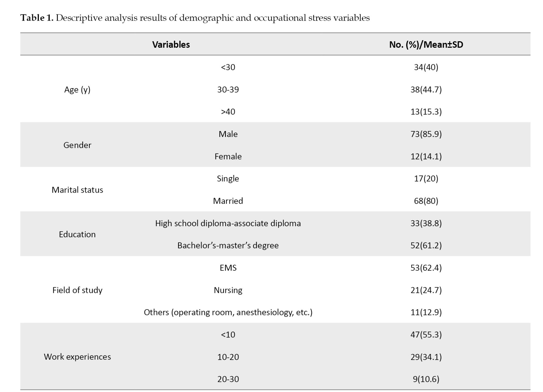Click the Married value 68(80)
Screen dimensions: 543x392
[426, 201]
